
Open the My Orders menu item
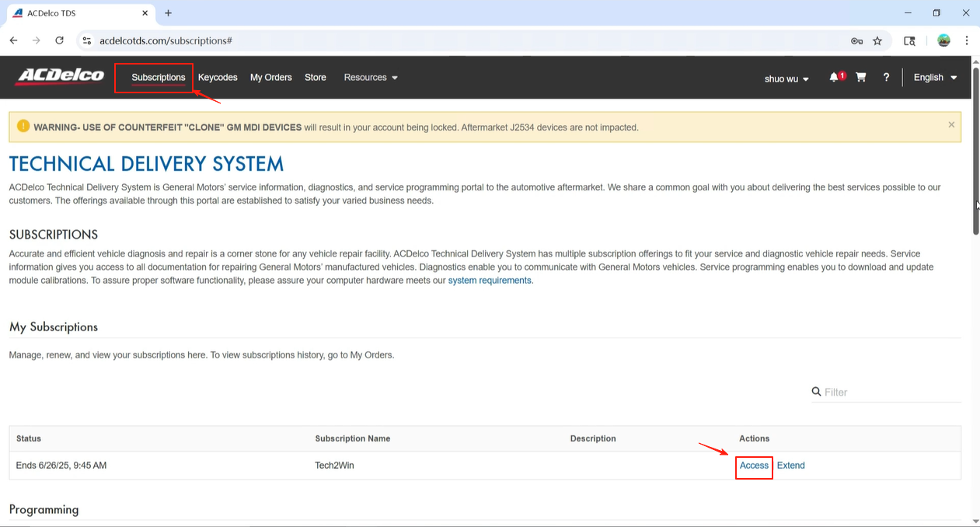tap(270, 78)
